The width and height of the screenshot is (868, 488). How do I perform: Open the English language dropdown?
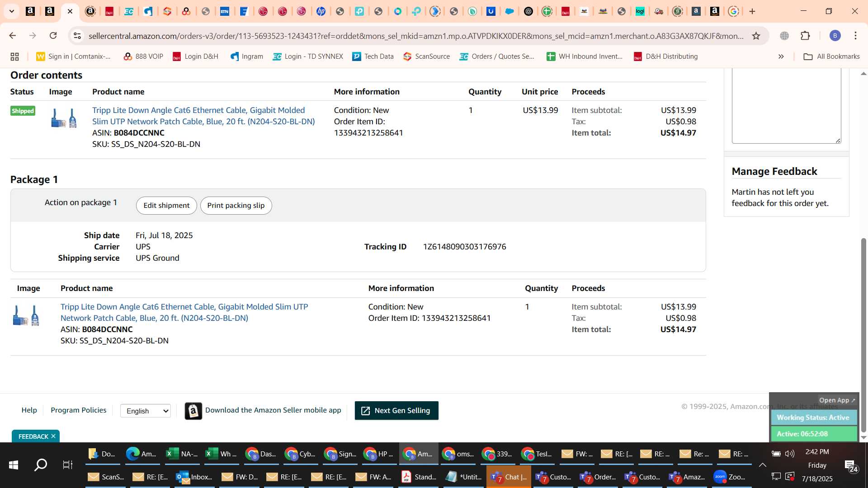[145, 411]
